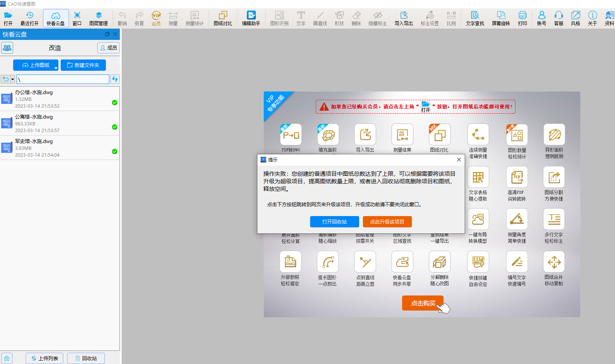Click the 外部参照 feature icon
Image resolution: width=615 pixels, height=364 pixels.
[x=291, y=262]
